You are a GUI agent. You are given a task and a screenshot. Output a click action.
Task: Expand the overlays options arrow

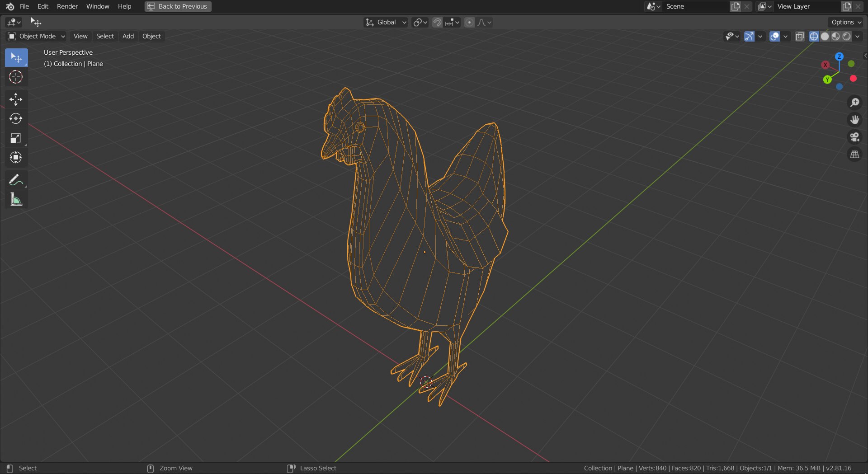point(786,36)
